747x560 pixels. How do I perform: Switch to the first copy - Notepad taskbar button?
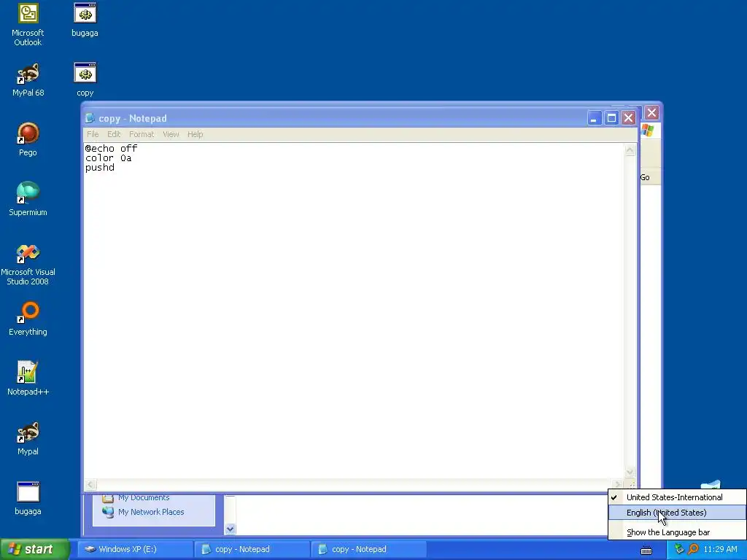tap(252, 549)
